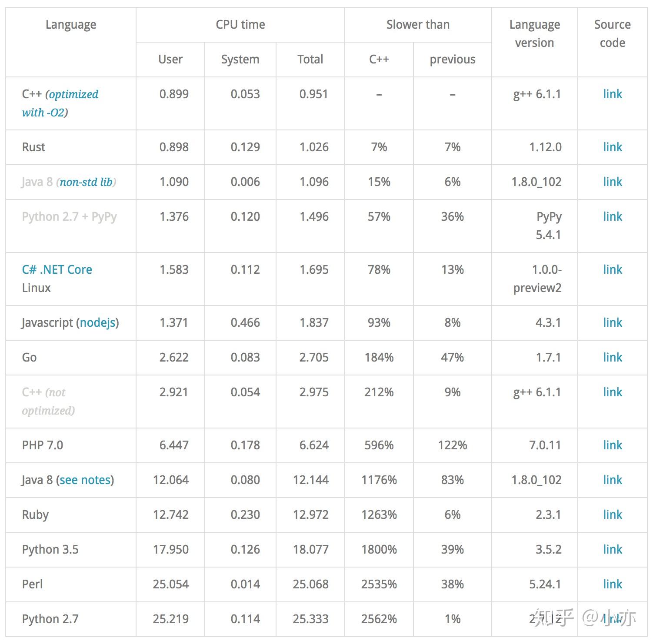653x644 pixels.
Task: Click the 'Language version' header cell
Action: [534, 33]
